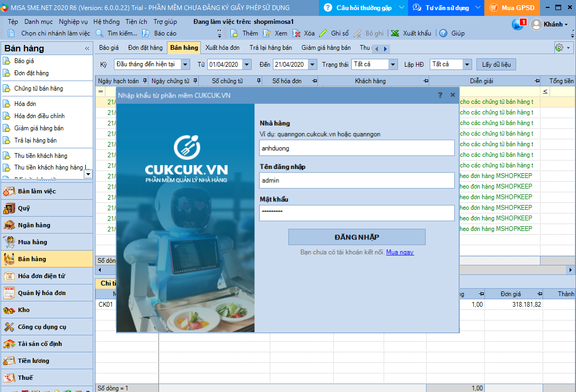The width and height of the screenshot is (576, 392).
Task: Collapse the Bán hàng sidebar panel
Action: click(x=87, y=49)
